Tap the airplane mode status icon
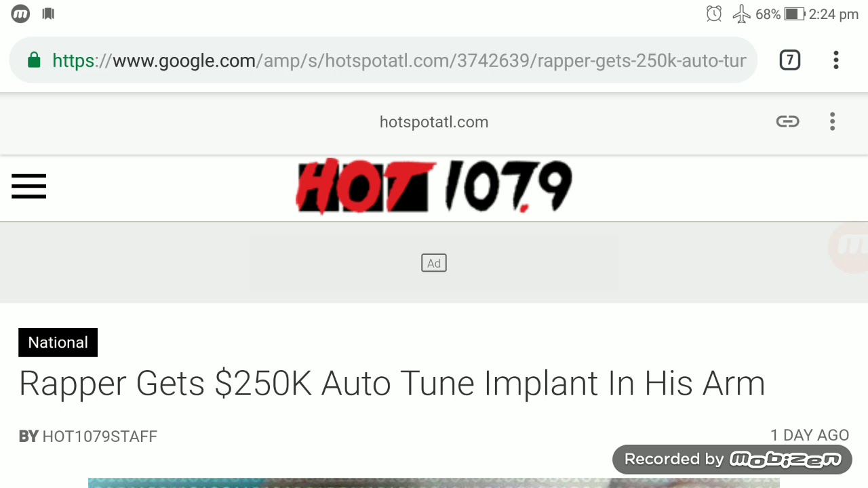868x488 pixels. (741, 14)
